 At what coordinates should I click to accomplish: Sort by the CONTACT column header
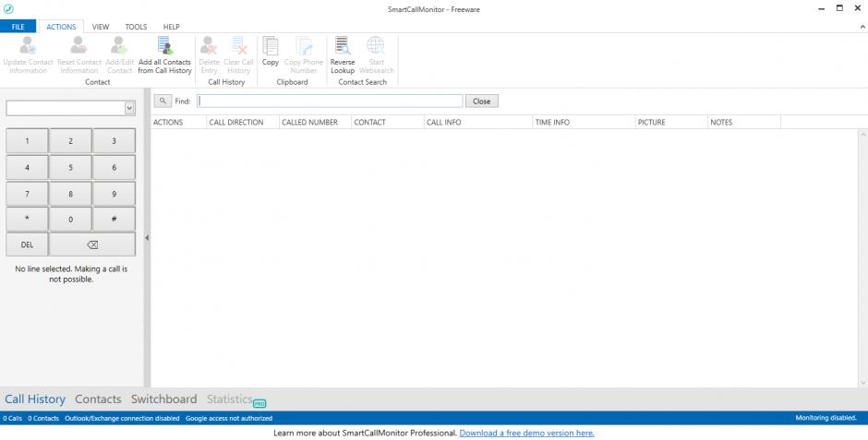(388, 122)
